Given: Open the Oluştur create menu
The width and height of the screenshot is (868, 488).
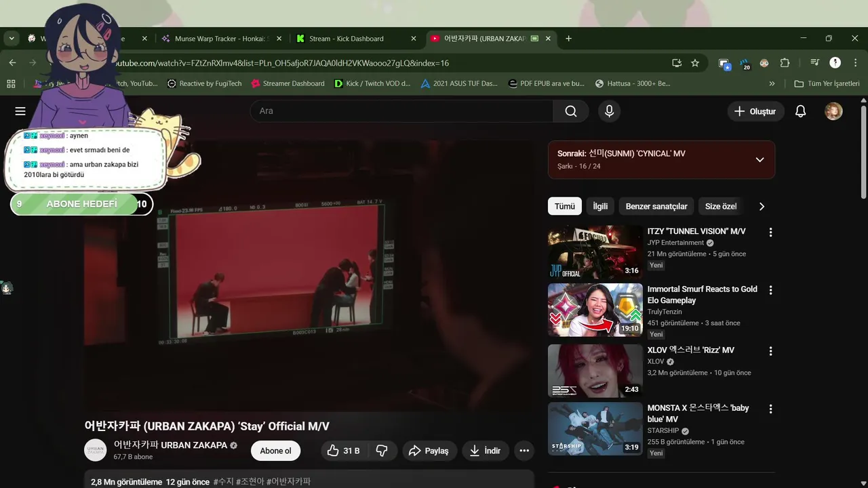Looking at the screenshot, I should click(x=755, y=111).
